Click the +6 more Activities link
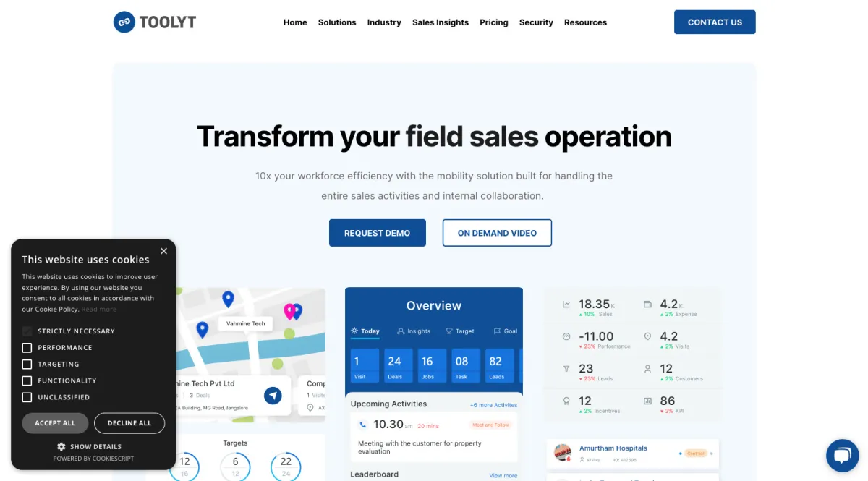 tap(494, 405)
